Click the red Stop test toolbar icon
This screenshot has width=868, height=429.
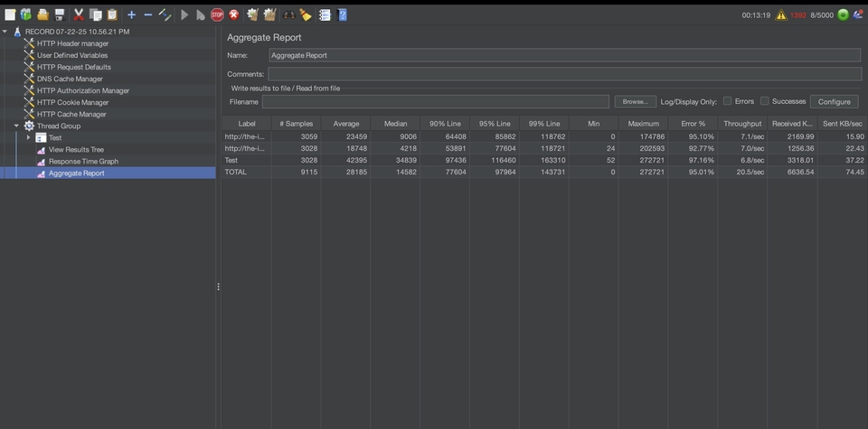[217, 14]
